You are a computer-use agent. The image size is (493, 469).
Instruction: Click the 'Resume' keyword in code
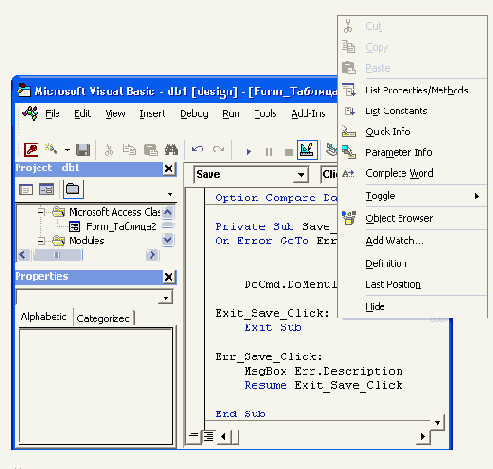click(x=265, y=385)
